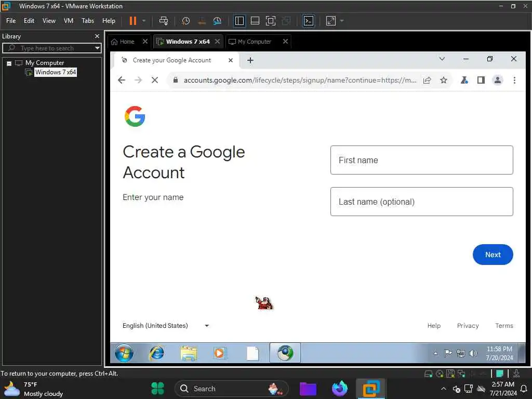Open the Edit menu

pyautogui.click(x=29, y=21)
